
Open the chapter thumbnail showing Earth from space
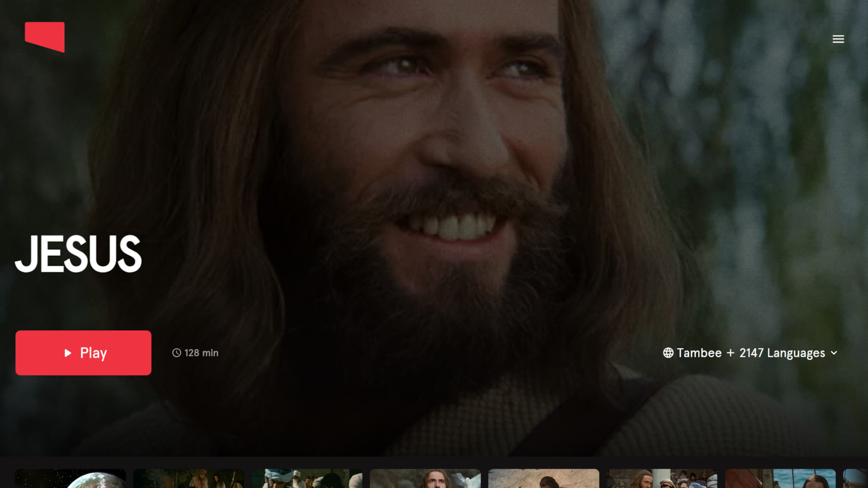tap(71, 479)
